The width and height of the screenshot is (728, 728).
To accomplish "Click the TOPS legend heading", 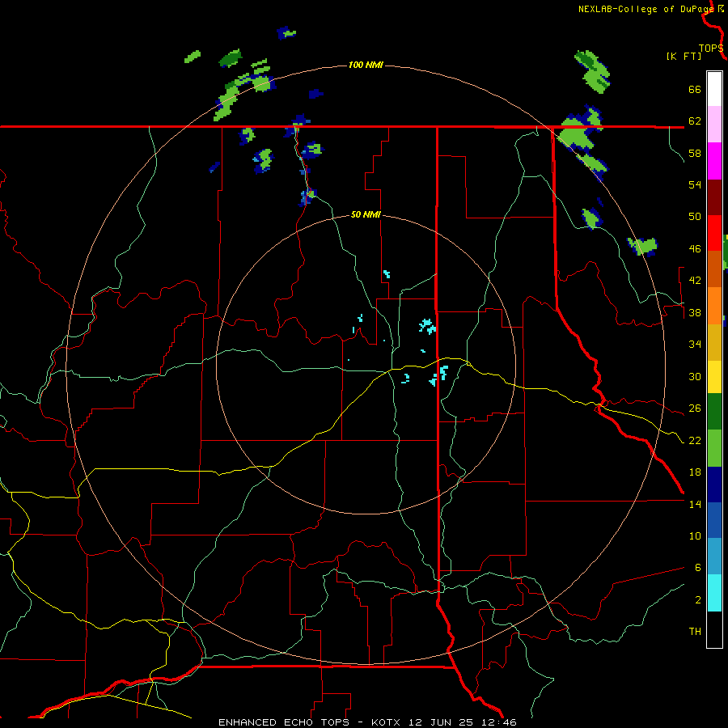I will pos(711,48).
